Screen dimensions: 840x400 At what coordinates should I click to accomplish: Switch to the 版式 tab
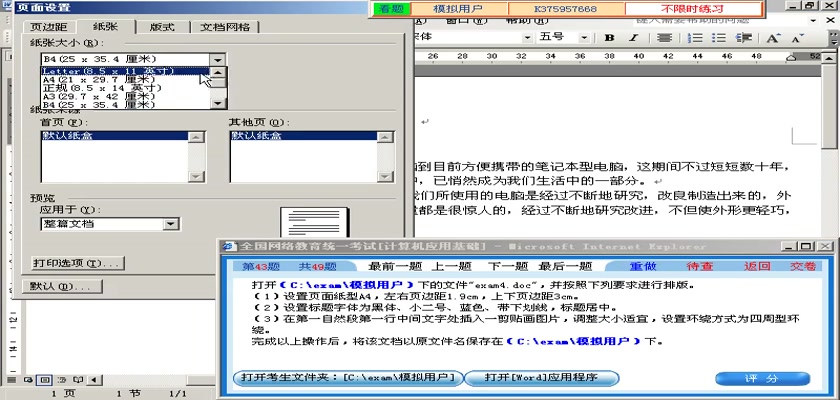tap(162, 27)
